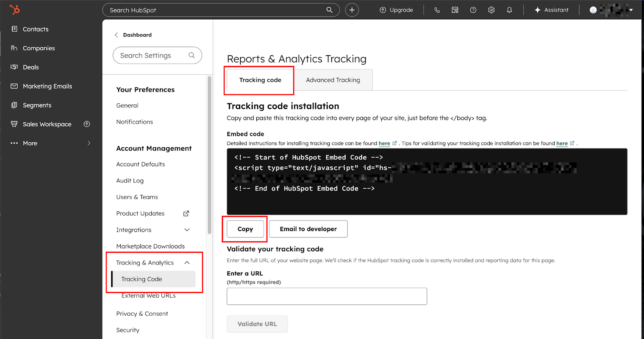The image size is (644, 339).
Task: Click the Segments icon in sidebar
Action: [14, 105]
